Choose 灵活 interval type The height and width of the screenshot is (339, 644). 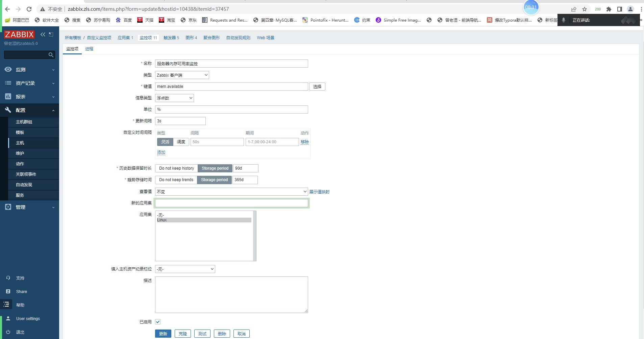click(x=165, y=142)
